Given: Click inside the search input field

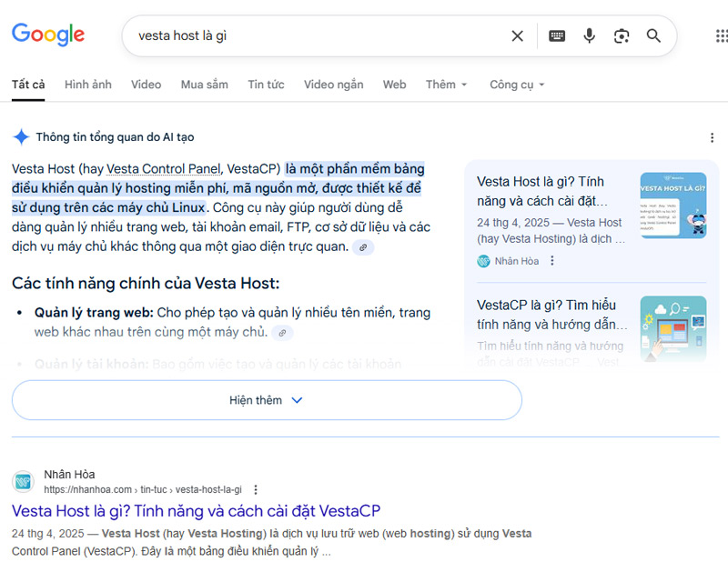Looking at the screenshot, I should [273, 35].
